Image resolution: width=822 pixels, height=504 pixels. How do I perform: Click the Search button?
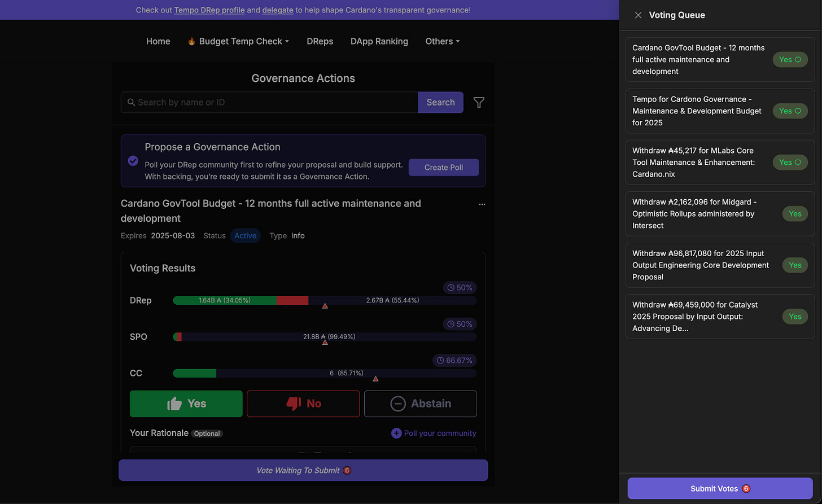click(440, 102)
